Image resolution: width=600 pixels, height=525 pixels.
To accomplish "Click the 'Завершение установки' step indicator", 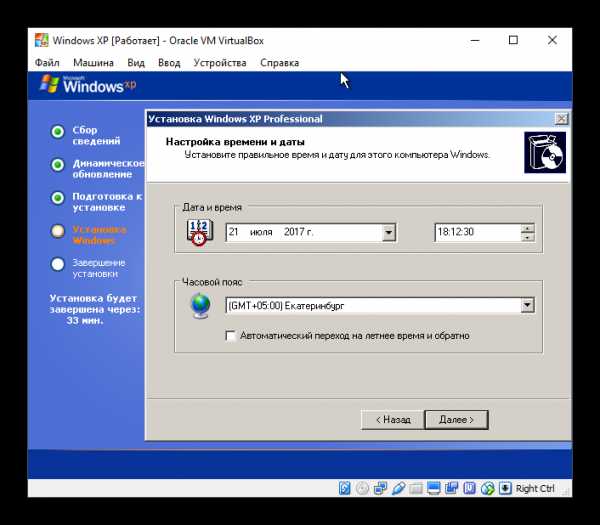I will (58, 264).
